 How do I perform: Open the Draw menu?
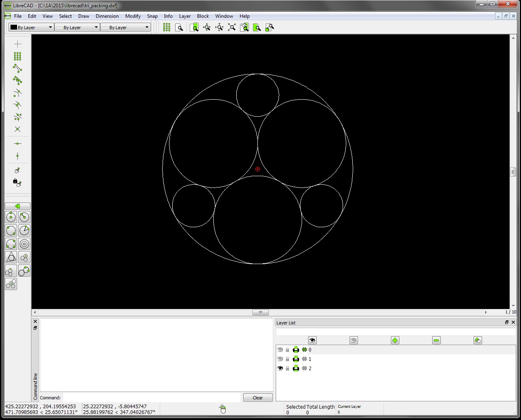[84, 16]
